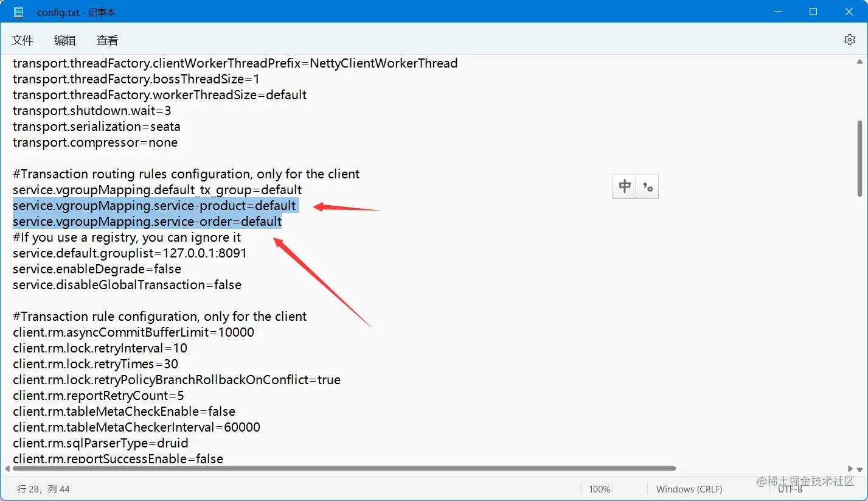The width and height of the screenshot is (868, 501).
Task: Click line client.rm.sqlParserType=druid
Action: click(101, 443)
